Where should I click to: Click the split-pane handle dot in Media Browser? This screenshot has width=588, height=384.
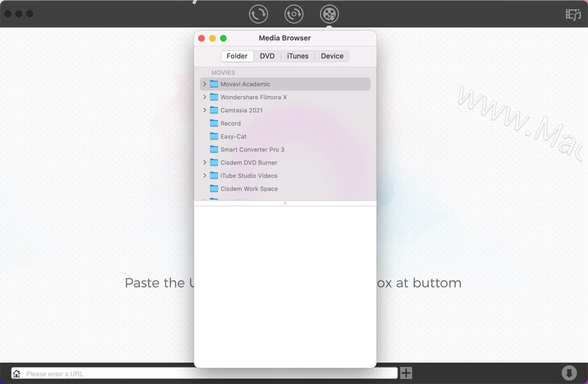[286, 203]
